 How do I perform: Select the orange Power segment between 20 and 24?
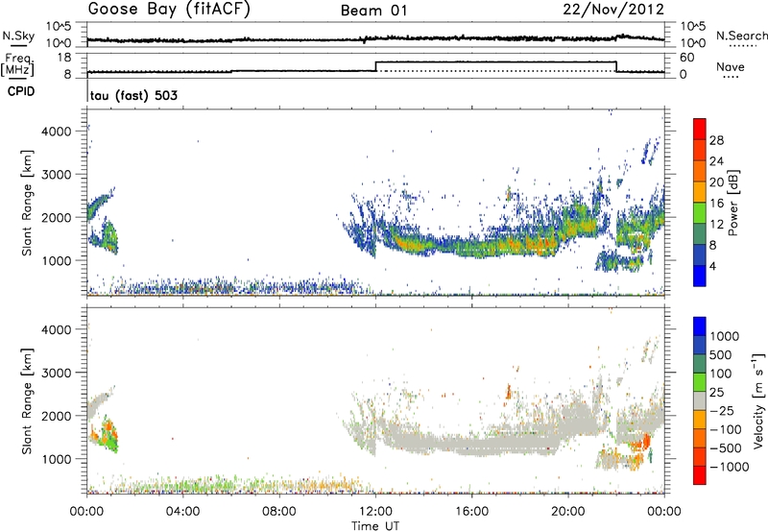pyautogui.click(x=700, y=171)
